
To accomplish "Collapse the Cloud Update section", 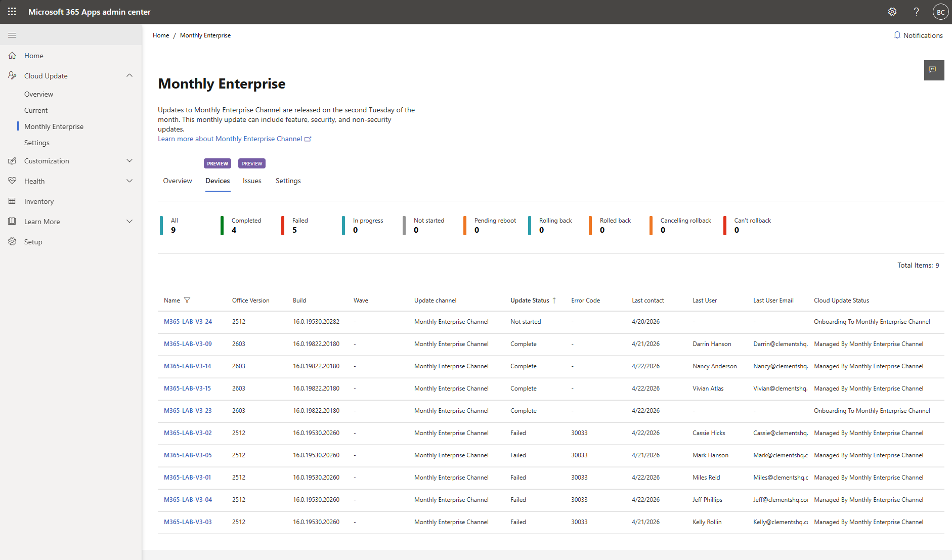I will (129, 76).
